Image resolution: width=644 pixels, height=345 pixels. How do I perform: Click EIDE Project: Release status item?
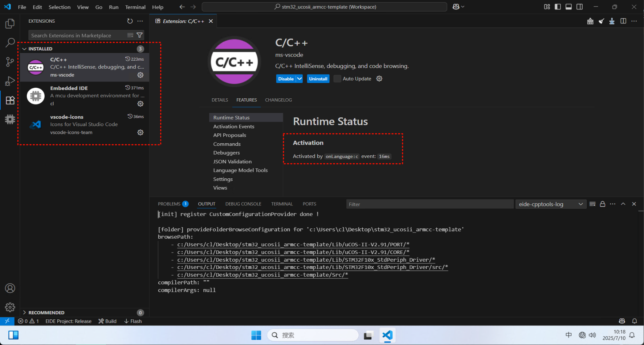68,321
